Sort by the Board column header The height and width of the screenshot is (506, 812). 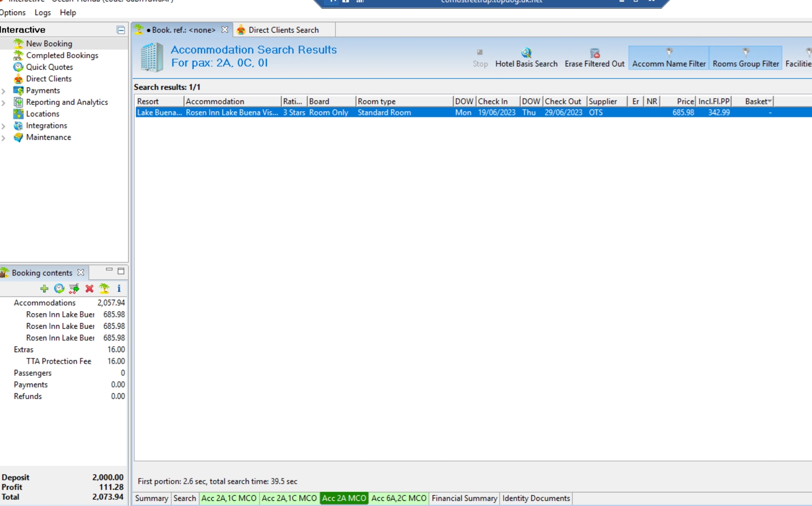pos(331,101)
